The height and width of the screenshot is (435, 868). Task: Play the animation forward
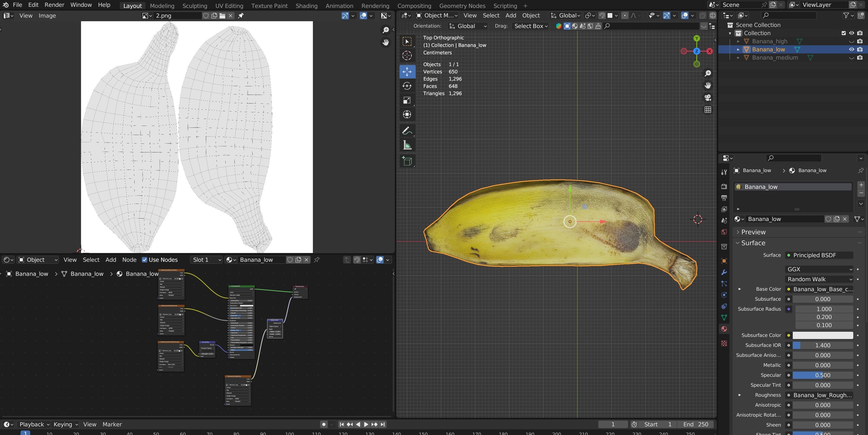[x=366, y=425]
